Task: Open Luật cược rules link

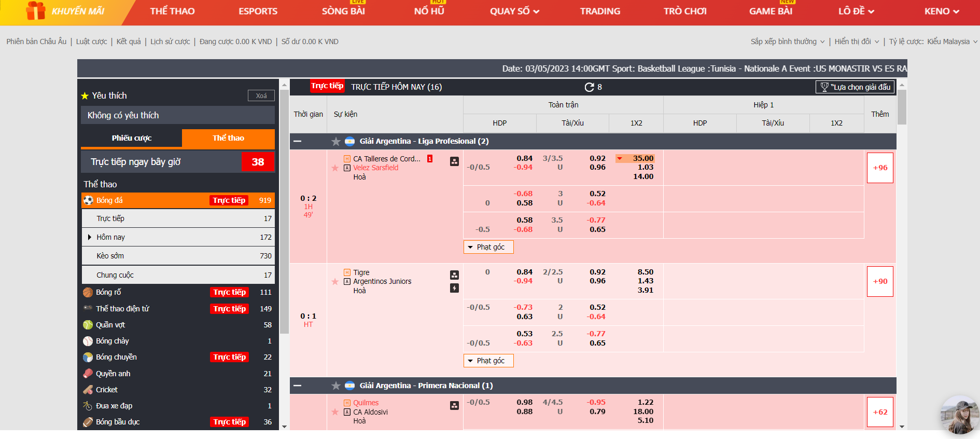Action: coord(91,42)
